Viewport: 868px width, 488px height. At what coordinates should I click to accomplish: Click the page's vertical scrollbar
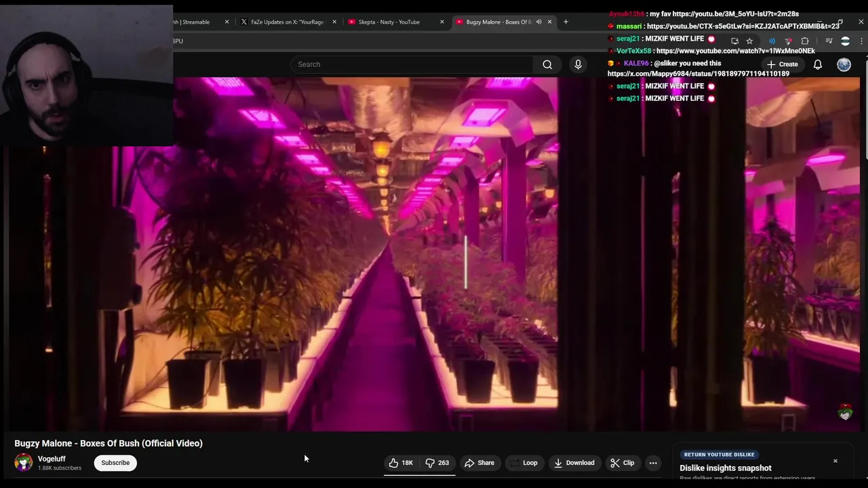(x=865, y=108)
